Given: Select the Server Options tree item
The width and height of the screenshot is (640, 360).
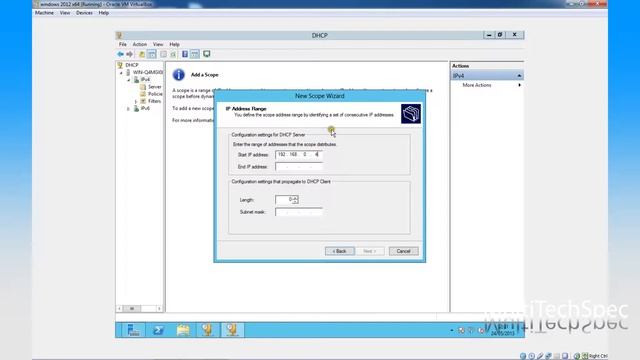Looking at the screenshot, I should (155, 87).
